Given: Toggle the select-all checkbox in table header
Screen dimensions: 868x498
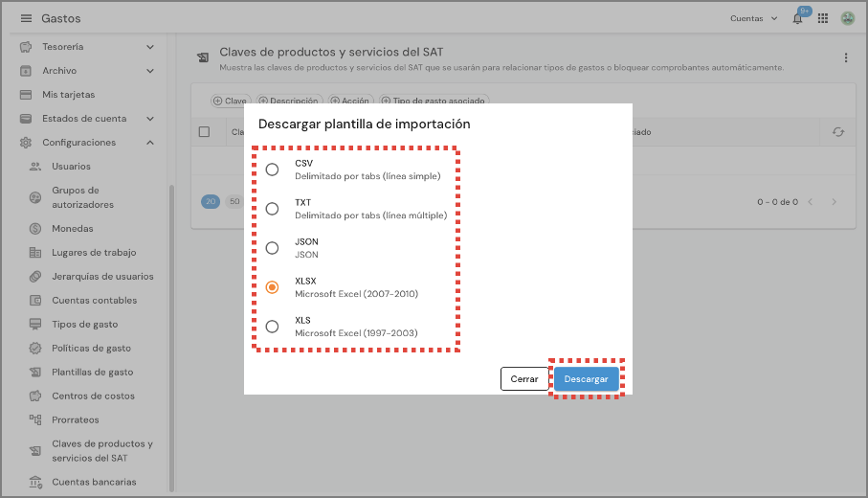Looking at the screenshot, I should (204, 132).
